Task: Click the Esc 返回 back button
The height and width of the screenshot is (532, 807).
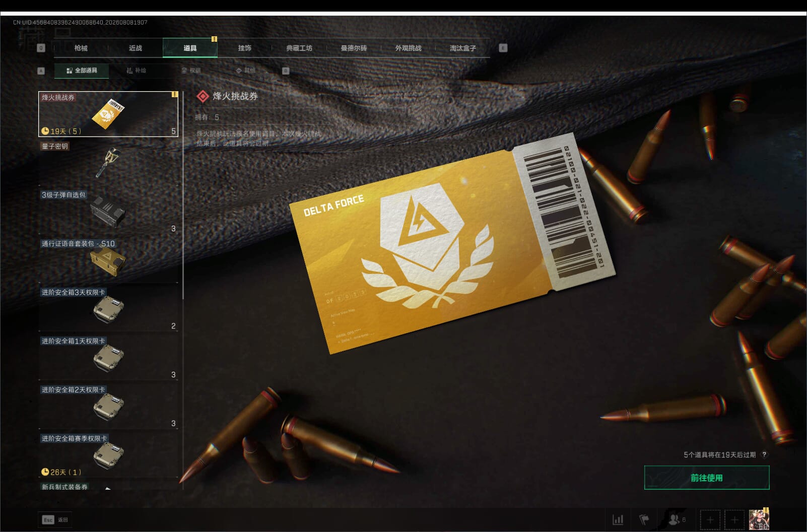Action: tap(55, 520)
